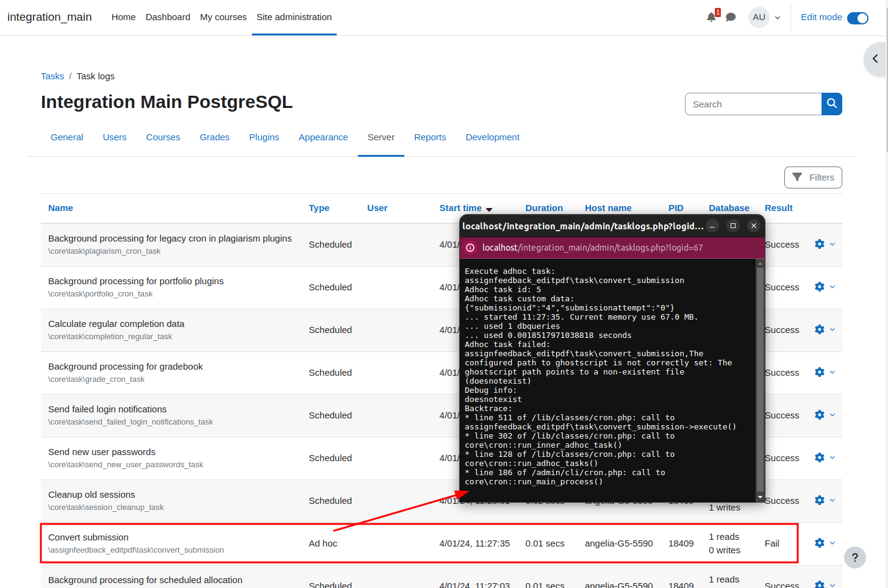Sort table by Name column
Screen dimensions: 888x588
[x=60, y=208]
